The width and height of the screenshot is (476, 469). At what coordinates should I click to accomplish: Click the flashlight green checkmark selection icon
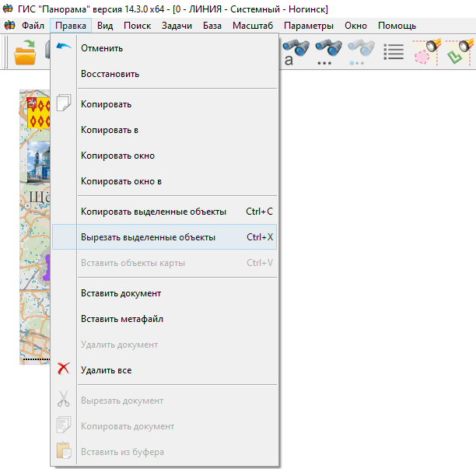click(459, 52)
